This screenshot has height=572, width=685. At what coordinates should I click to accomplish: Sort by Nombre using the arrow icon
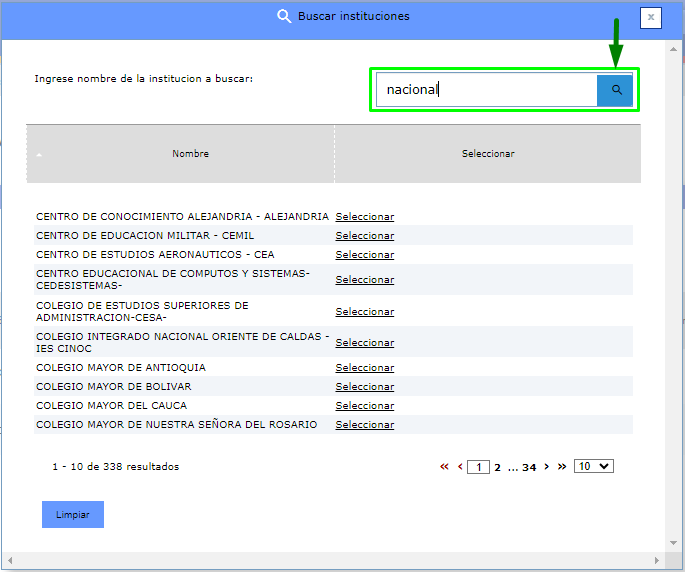39,155
